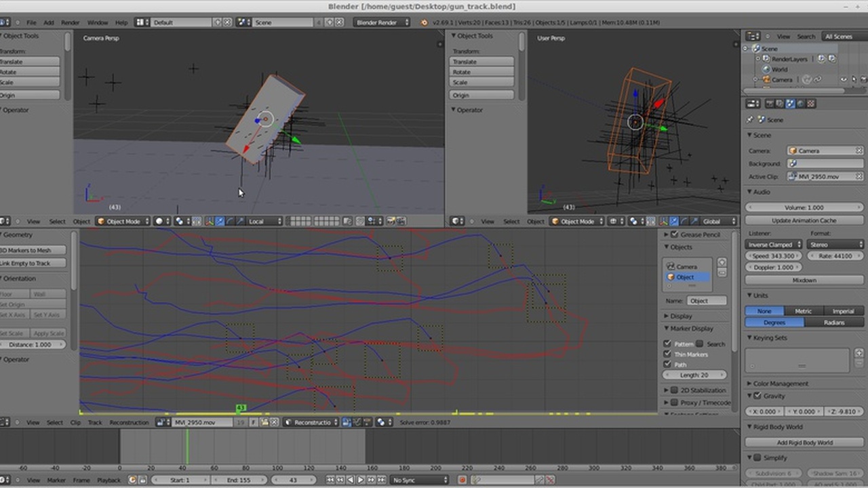This screenshot has width=868, height=488.
Task: Disable the Thin Markers checkbox
Action: tap(667, 354)
